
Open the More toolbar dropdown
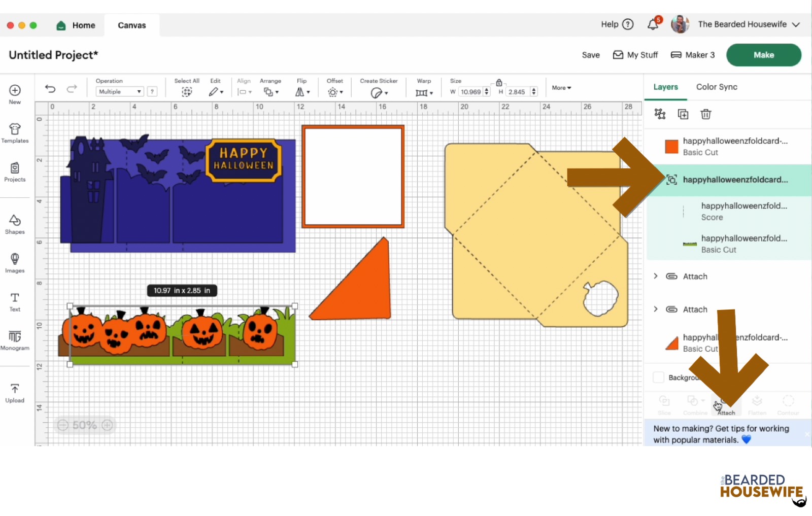pos(561,88)
